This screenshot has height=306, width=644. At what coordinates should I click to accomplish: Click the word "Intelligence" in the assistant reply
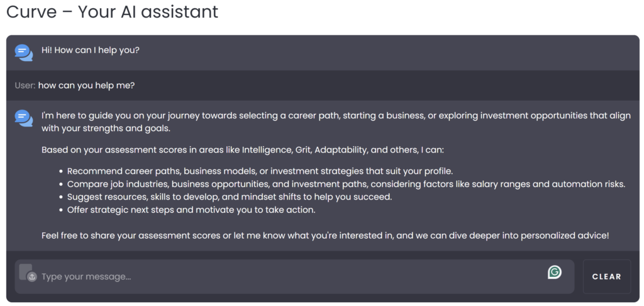267,150
